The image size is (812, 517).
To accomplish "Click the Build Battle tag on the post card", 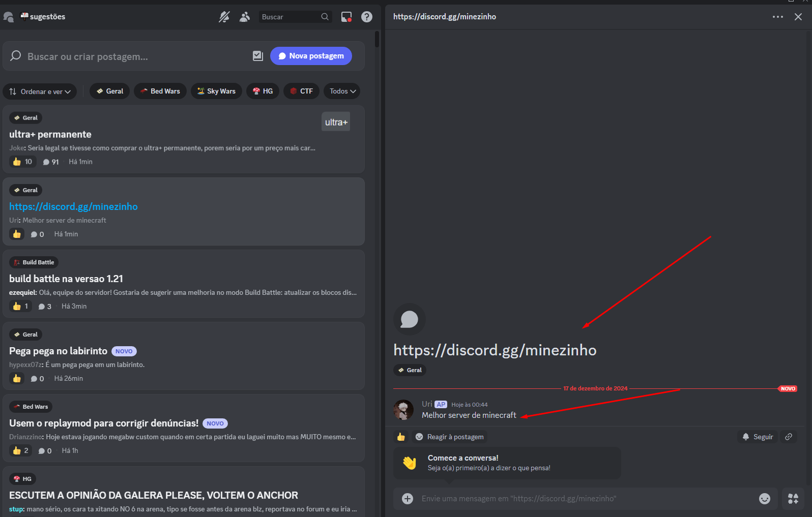I will pos(34,262).
